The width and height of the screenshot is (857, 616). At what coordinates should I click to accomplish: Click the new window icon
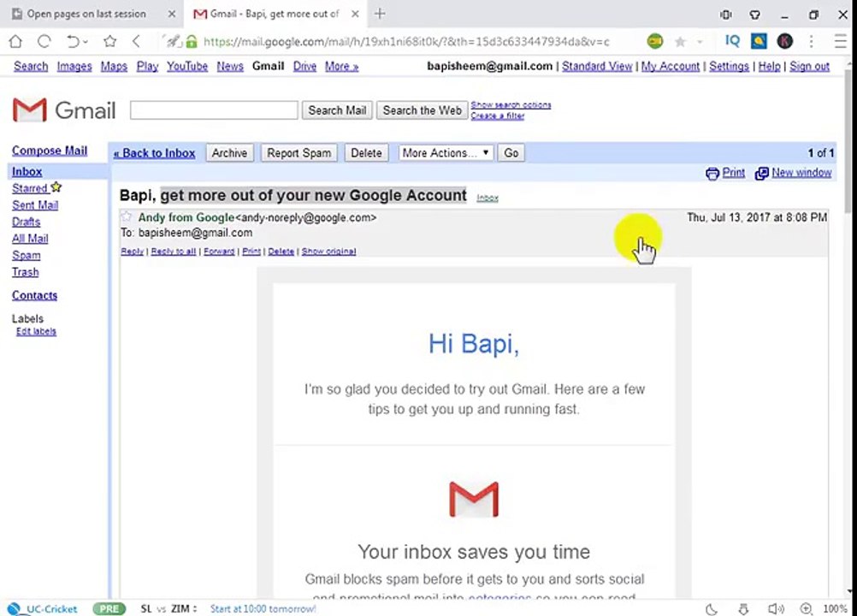click(x=761, y=174)
